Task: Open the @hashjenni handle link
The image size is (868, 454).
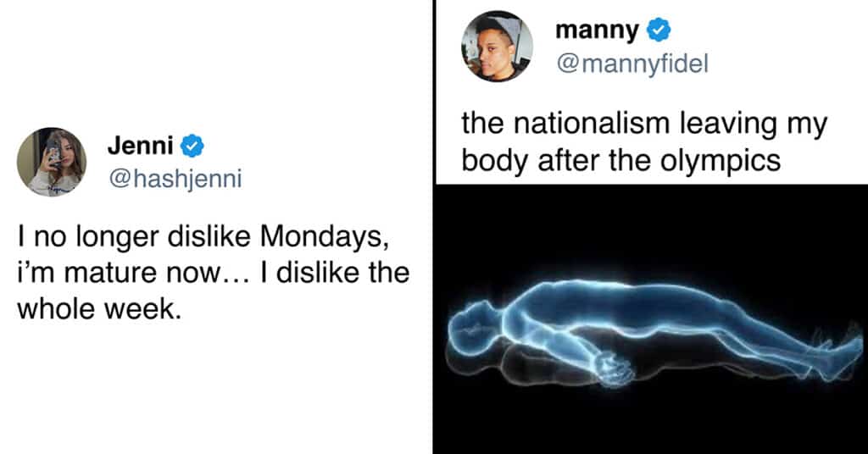Action: (175, 178)
